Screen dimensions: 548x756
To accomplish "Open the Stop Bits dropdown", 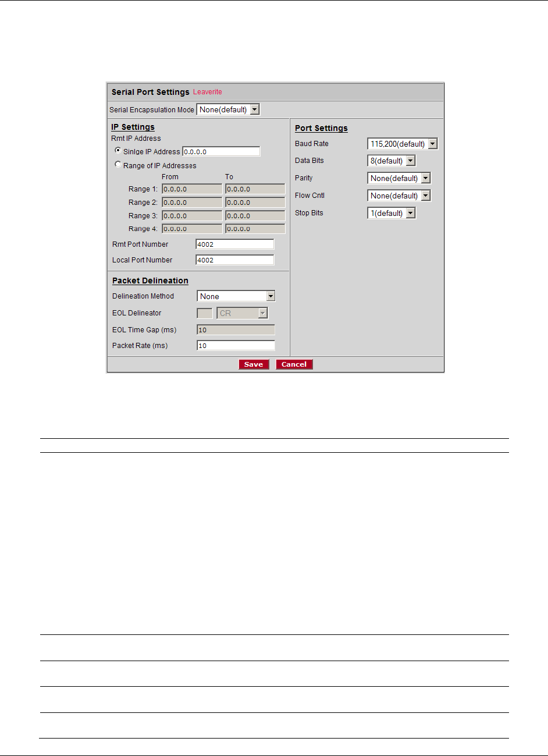I will [x=392, y=213].
